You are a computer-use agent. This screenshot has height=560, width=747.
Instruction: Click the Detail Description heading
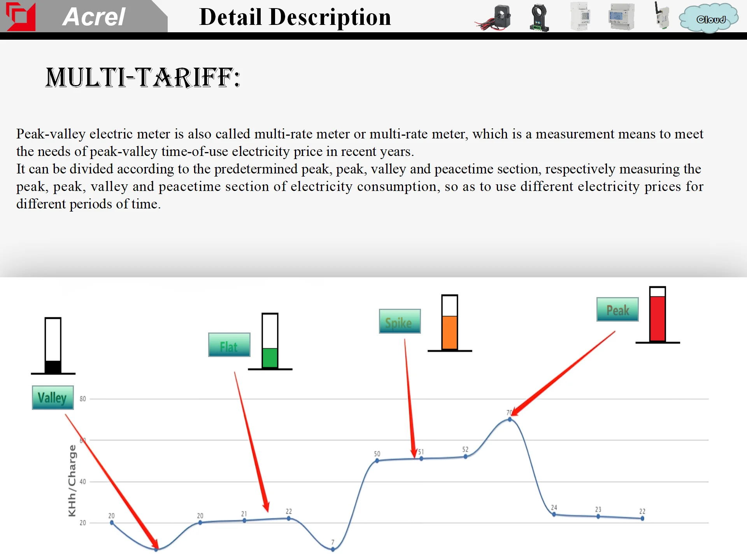(x=295, y=17)
